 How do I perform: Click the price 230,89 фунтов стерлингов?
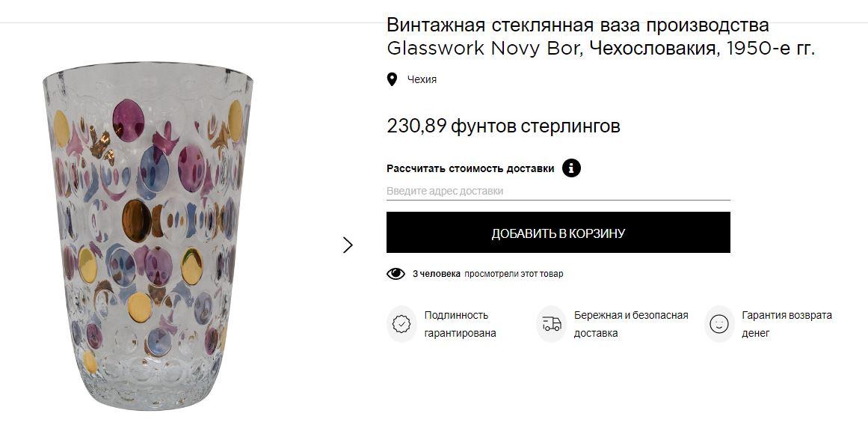point(503,126)
